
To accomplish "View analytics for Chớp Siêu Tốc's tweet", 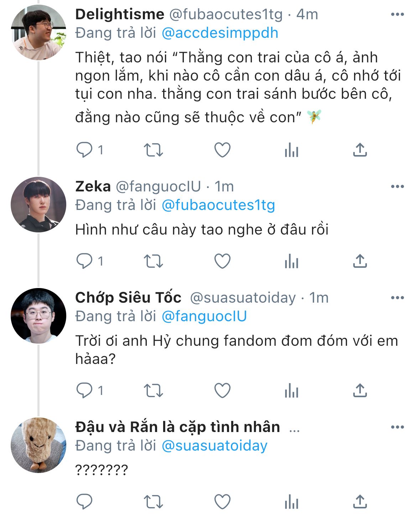I will tap(291, 391).
